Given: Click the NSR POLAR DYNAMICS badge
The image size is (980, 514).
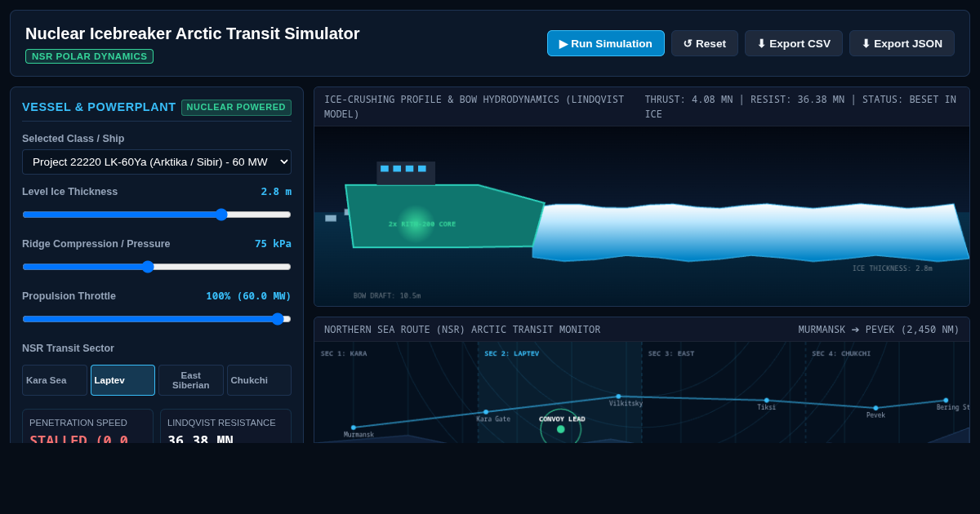Looking at the screenshot, I should coord(89,56).
